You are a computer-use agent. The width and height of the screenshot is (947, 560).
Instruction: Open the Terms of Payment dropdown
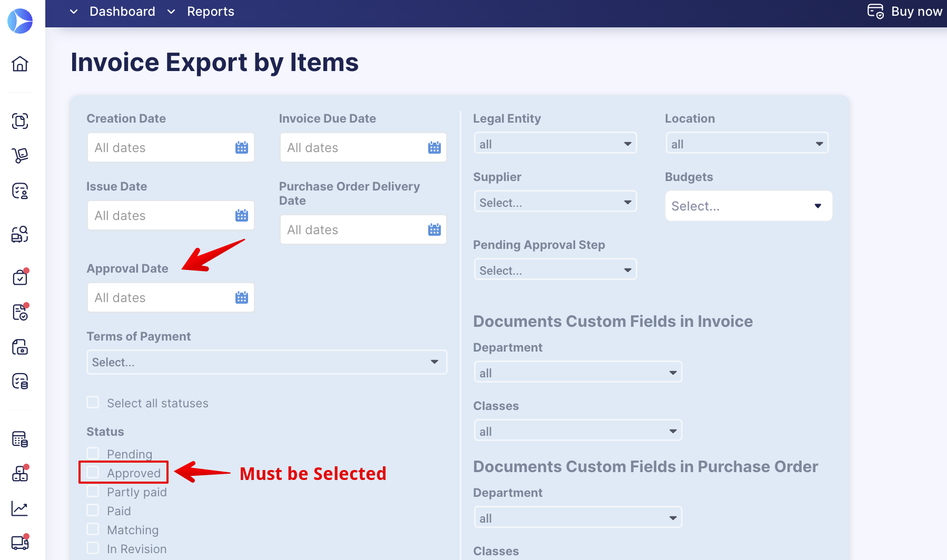click(267, 362)
